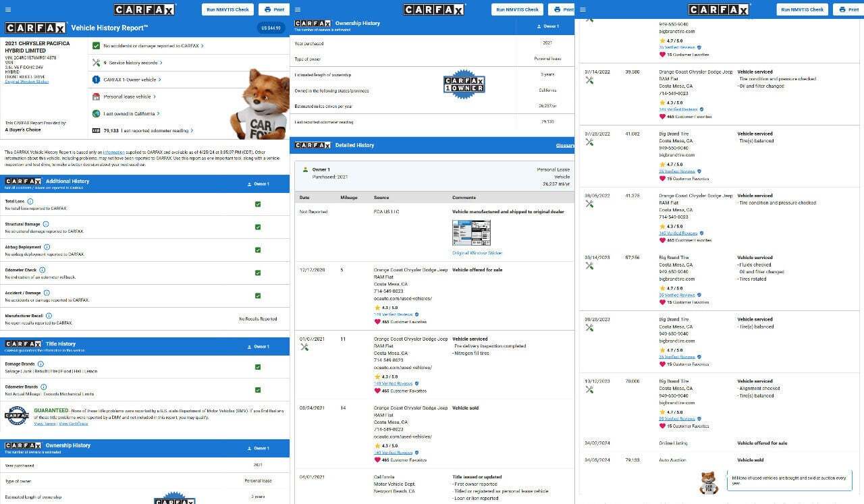The width and height of the screenshot is (864, 504).
Task: Open Verified Reviews link in the 12/17/2020 entry
Action: (x=393, y=314)
